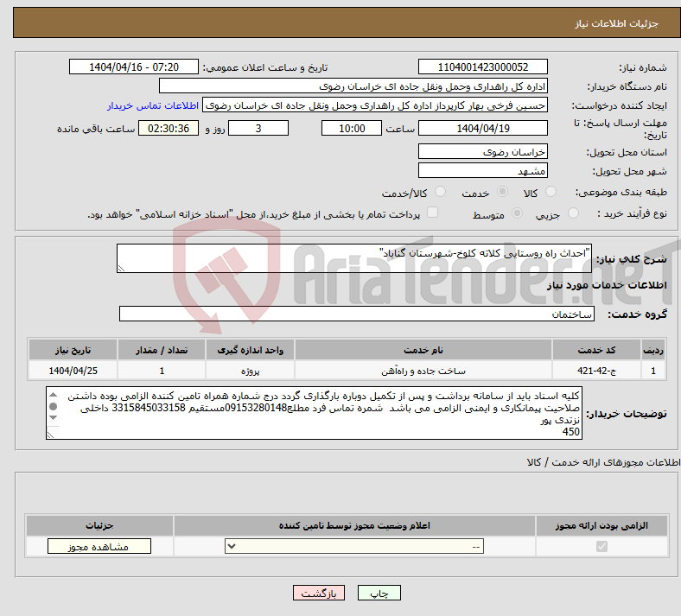Click the ردیف column header
681x616 pixels.
[653, 350]
